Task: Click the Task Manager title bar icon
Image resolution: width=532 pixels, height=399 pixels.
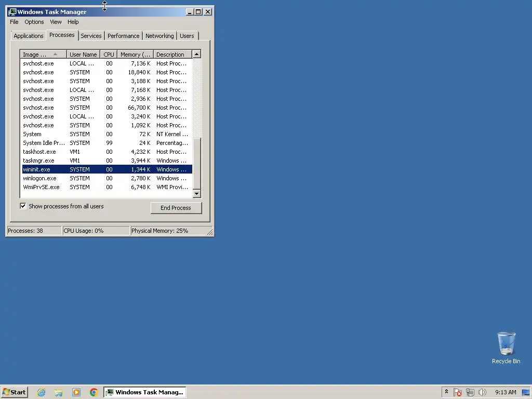Action: pos(12,12)
